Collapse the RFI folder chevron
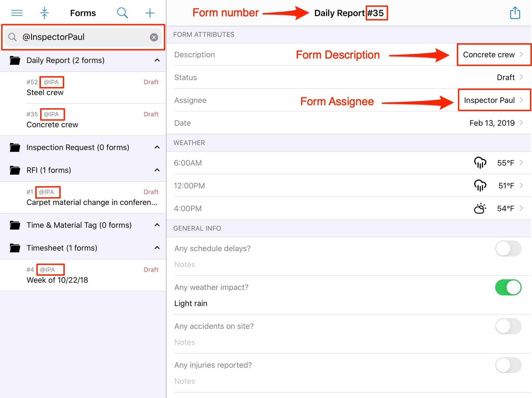The width and height of the screenshot is (532, 398). click(x=157, y=170)
